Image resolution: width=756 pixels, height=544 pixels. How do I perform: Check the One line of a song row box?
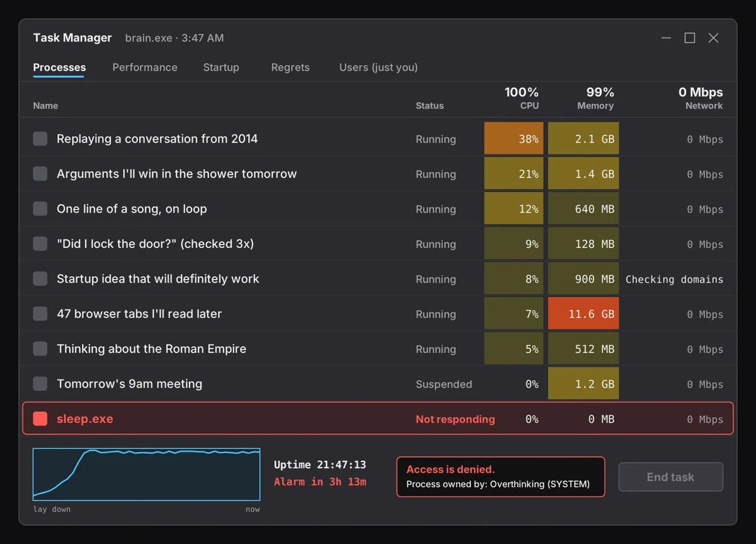point(40,209)
